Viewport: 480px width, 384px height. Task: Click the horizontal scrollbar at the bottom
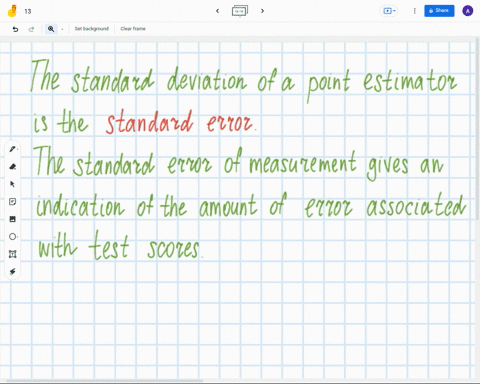pyautogui.click(x=104, y=380)
